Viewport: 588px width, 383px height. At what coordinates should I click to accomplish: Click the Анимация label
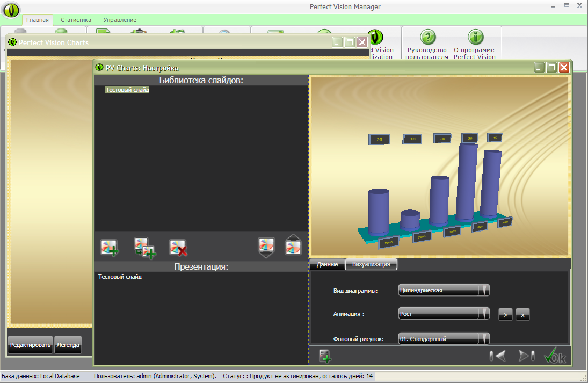[x=349, y=314]
